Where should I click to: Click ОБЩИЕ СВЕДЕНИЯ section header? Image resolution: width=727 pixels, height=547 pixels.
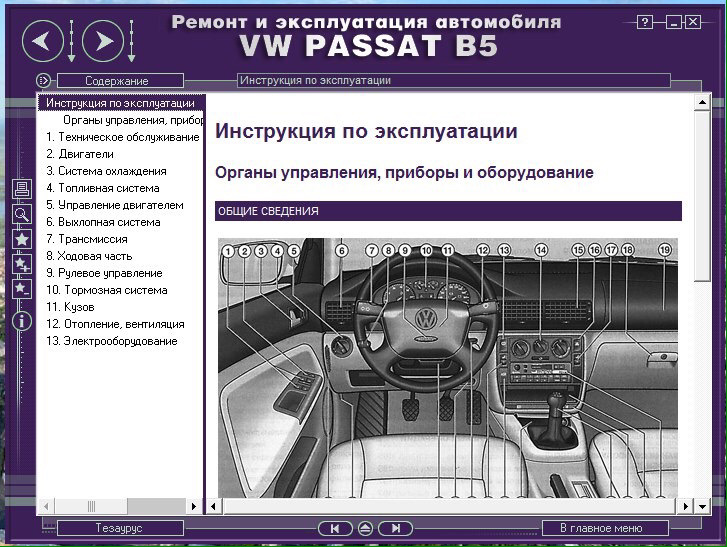coord(448,211)
